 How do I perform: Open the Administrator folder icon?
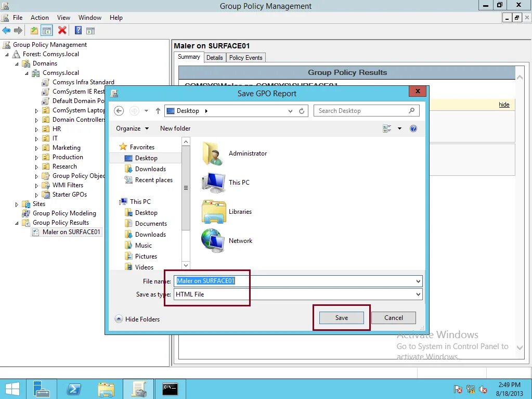pyautogui.click(x=213, y=153)
